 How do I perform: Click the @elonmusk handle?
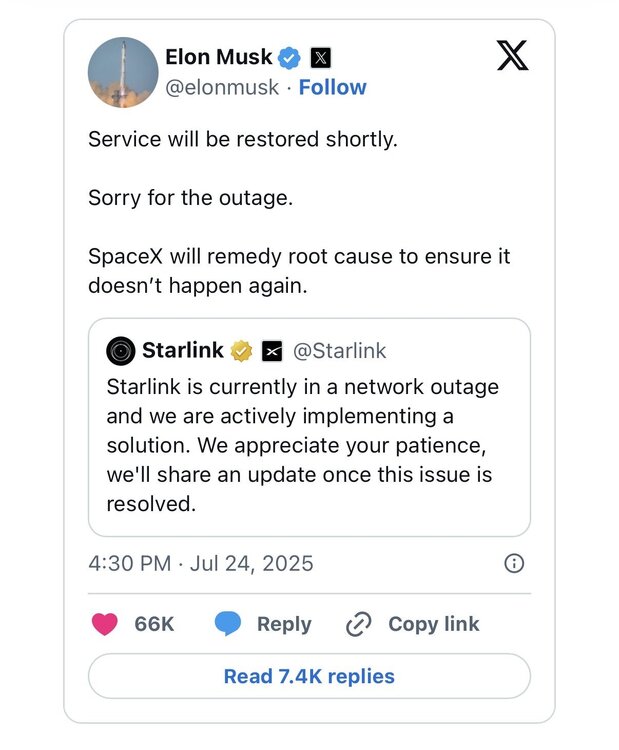tap(220, 87)
